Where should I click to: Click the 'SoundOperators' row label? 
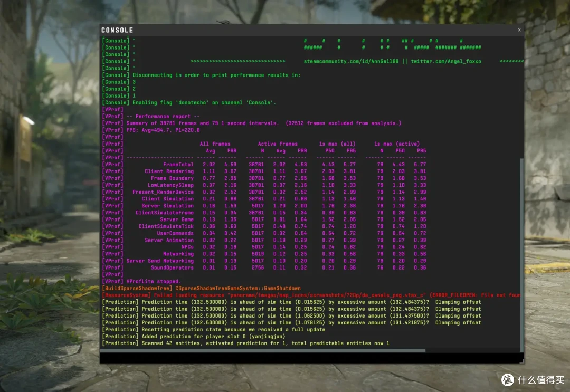pyautogui.click(x=172, y=267)
